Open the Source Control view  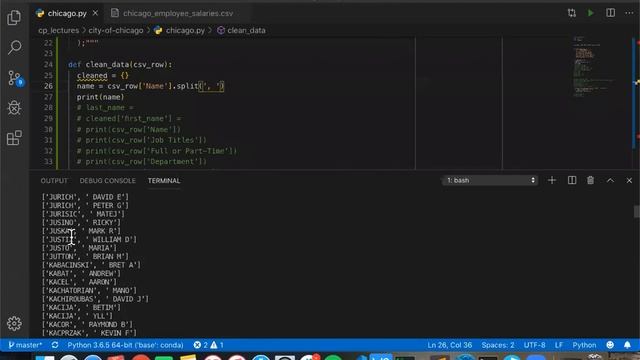tap(15, 78)
